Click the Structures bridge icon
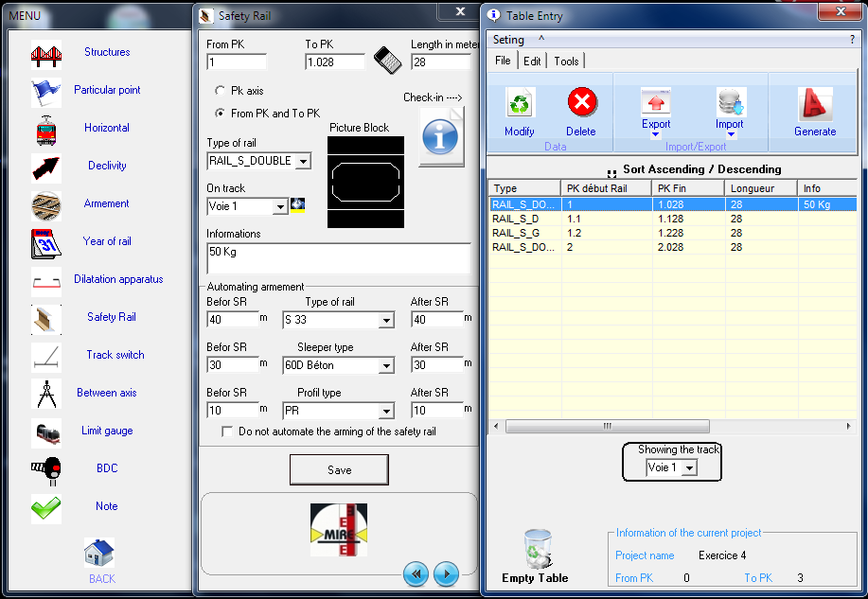868x599 pixels. [45, 53]
